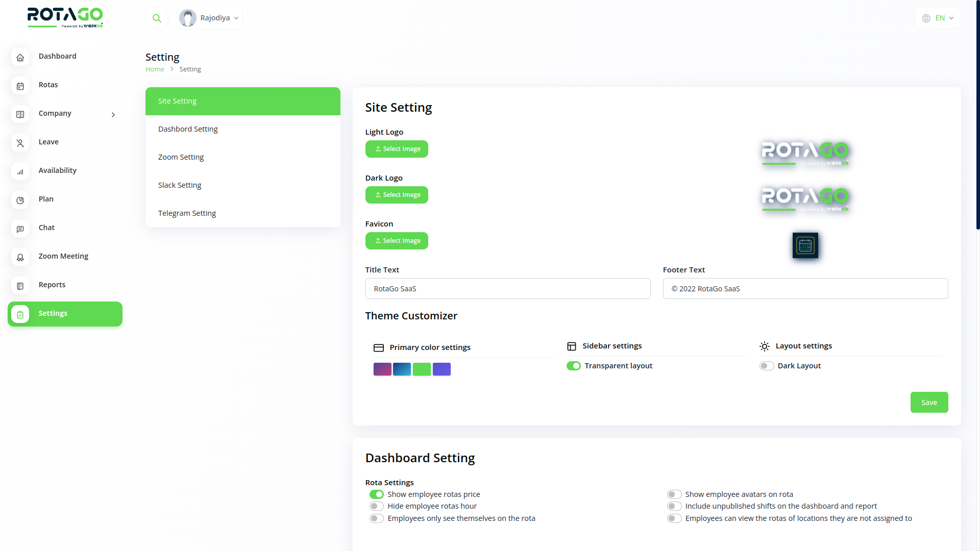This screenshot has height=551, width=980.
Task: Enable the Dark Layout toggle
Action: click(766, 366)
